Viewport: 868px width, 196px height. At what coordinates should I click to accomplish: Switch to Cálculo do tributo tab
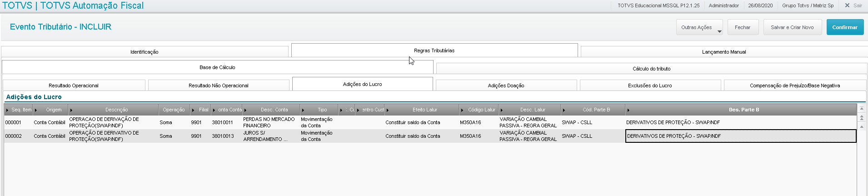(652, 69)
